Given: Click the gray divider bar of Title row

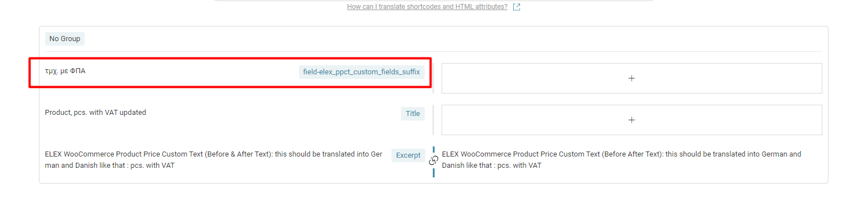Looking at the screenshot, I should click(433, 120).
